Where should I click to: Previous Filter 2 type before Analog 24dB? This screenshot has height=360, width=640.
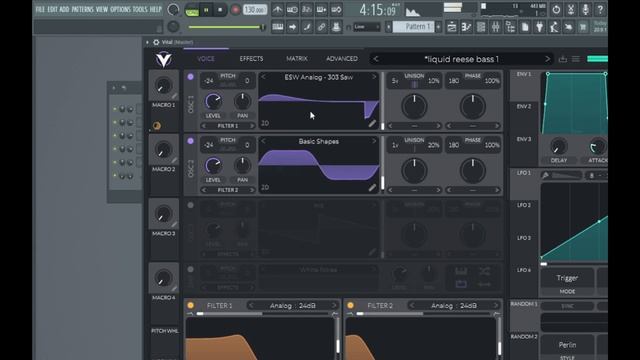coord(412,305)
